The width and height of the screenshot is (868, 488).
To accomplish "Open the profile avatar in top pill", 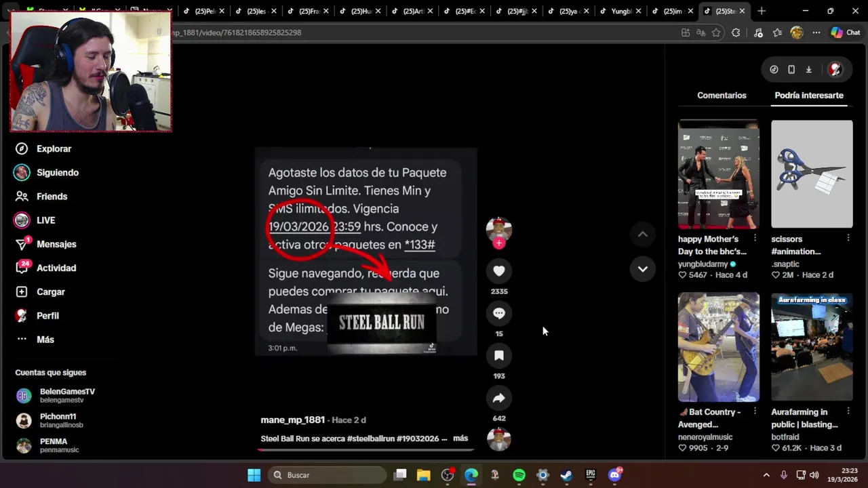I will pyautogui.click(x=835, y=69).
